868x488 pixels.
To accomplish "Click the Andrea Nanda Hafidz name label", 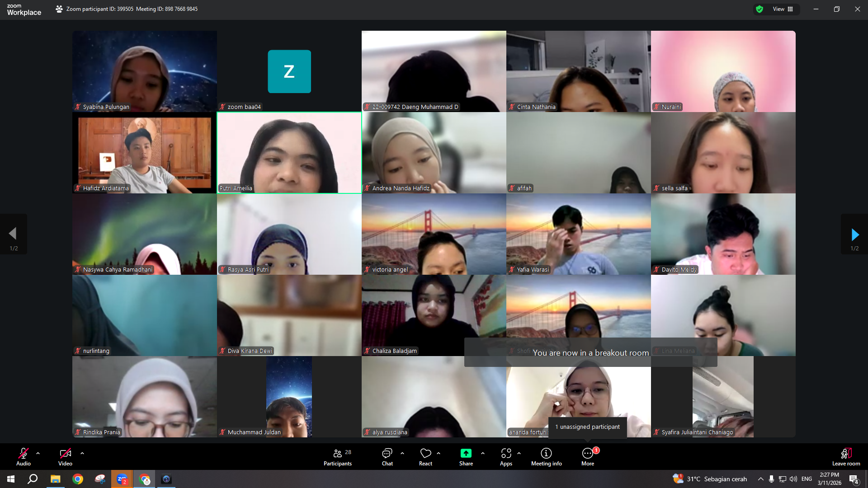I will pos(397,188).
